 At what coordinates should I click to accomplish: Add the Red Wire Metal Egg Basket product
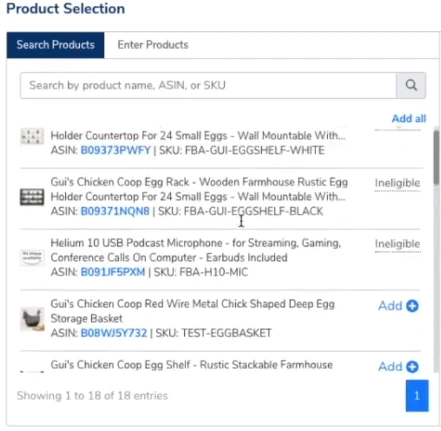tap(398, 306)
